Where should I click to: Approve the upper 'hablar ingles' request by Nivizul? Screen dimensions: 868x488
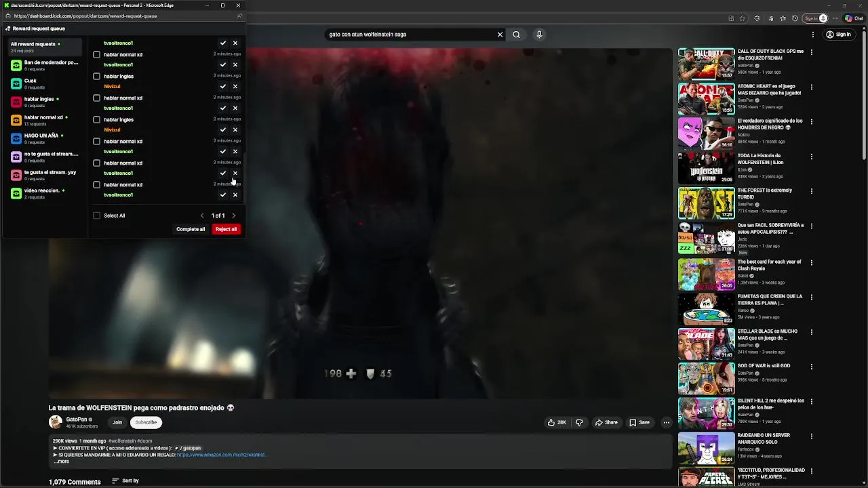(x=222, y=87)
